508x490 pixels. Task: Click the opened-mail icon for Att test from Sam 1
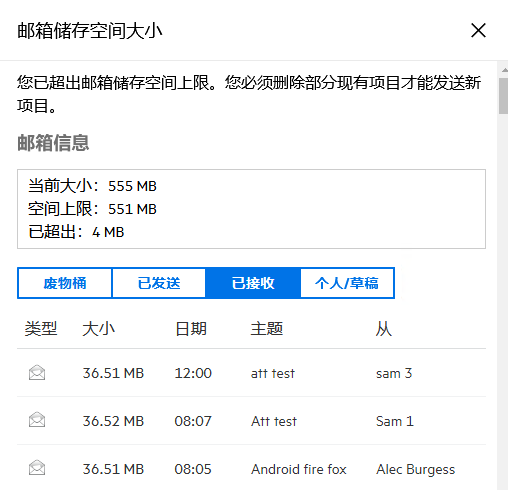[x=37, y=420]
